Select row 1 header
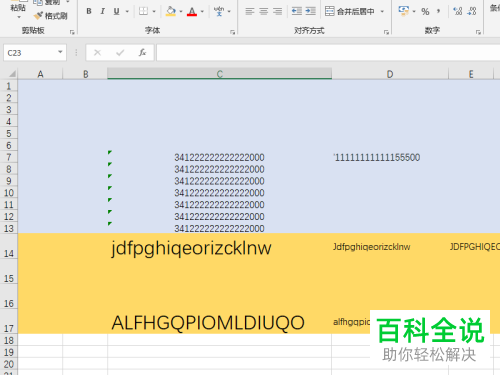This screenshot has width=500, height=375. (x=9, y=86)
